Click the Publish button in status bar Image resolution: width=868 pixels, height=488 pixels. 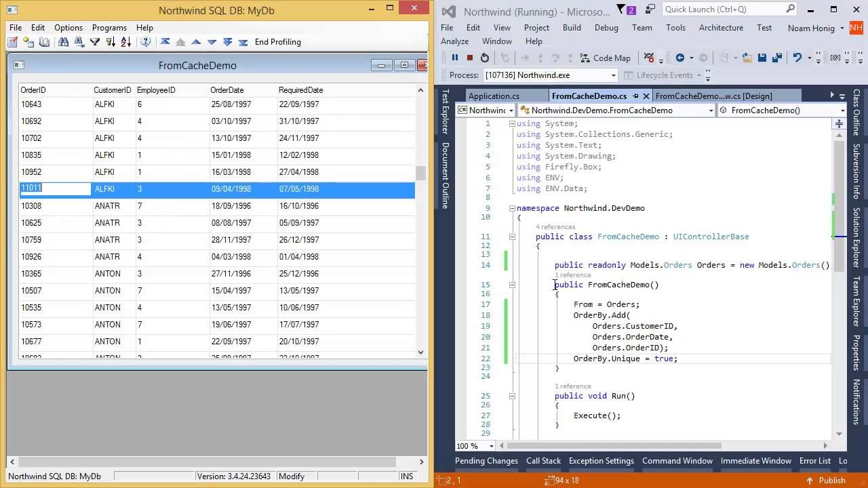[825, 481]
